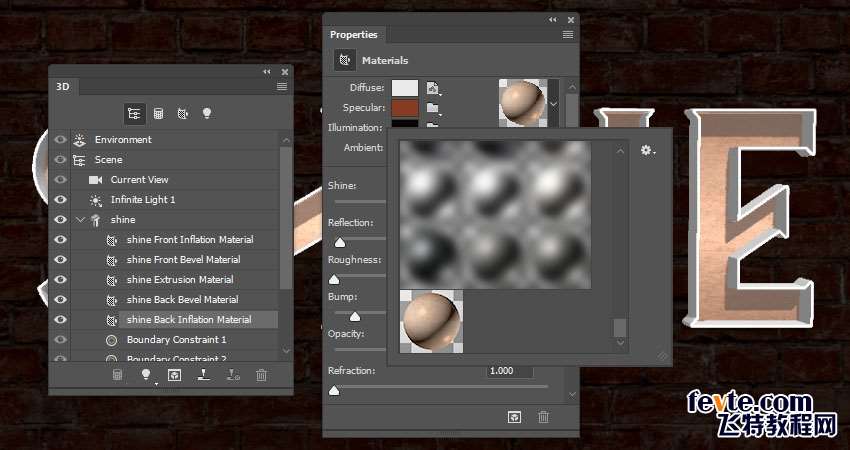Click camera icon next to Current View
The width and height of the screenshot is (850, 450).
coord(96,179)
